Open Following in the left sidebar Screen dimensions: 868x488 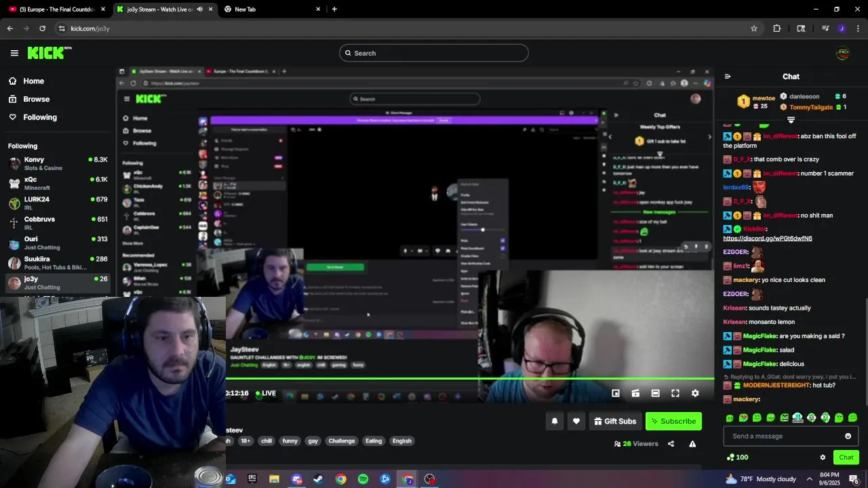[x=40, y=117]
